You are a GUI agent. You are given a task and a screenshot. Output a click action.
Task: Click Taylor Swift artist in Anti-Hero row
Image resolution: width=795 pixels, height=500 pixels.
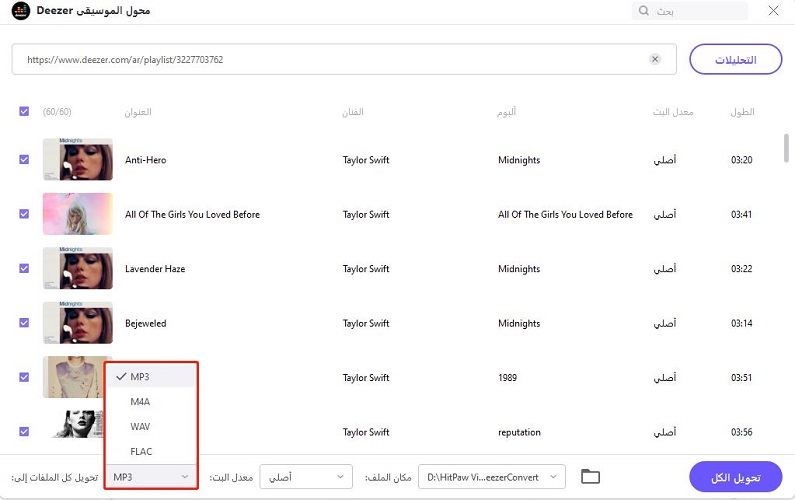[366, 160]
